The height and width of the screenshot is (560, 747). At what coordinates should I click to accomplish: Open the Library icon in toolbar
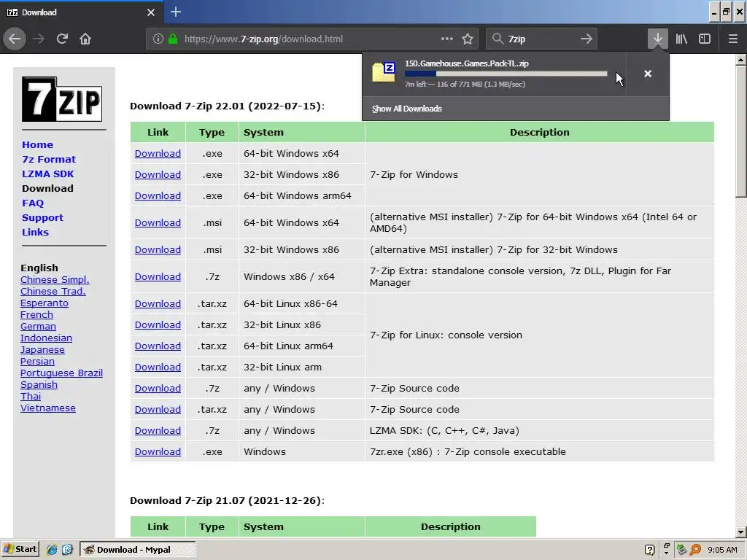coord(681,39)
